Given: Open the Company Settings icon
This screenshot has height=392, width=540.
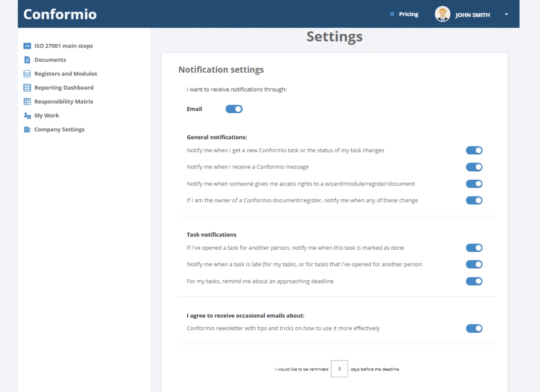Looking at the screenshot, I should (27, 129).
